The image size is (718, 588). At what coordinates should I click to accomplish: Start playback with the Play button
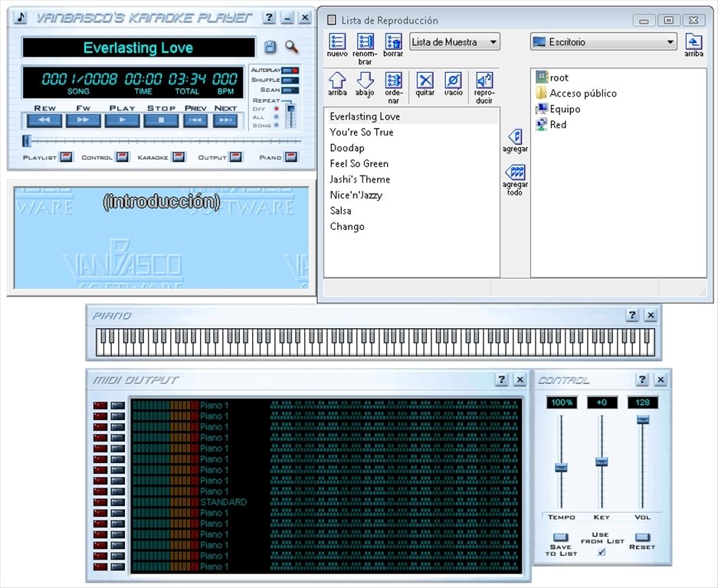123,120
